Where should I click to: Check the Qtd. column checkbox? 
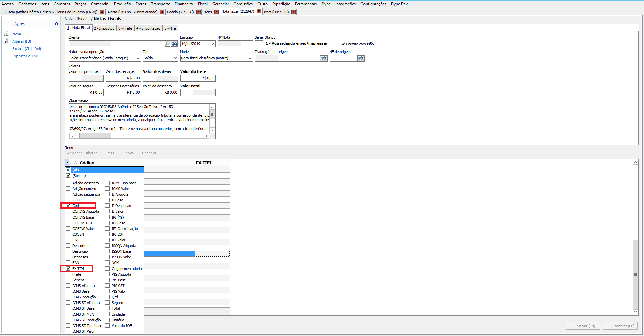coord(108,297)
